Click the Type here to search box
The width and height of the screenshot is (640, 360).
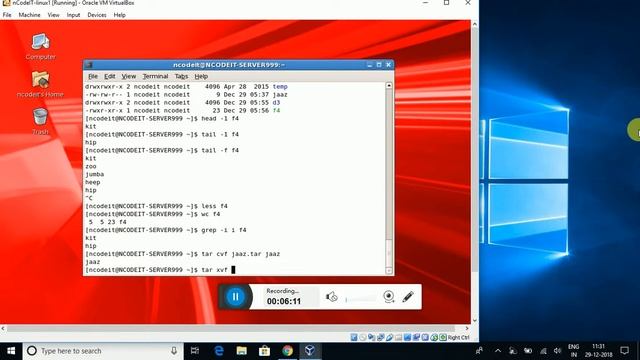(102, 351)
